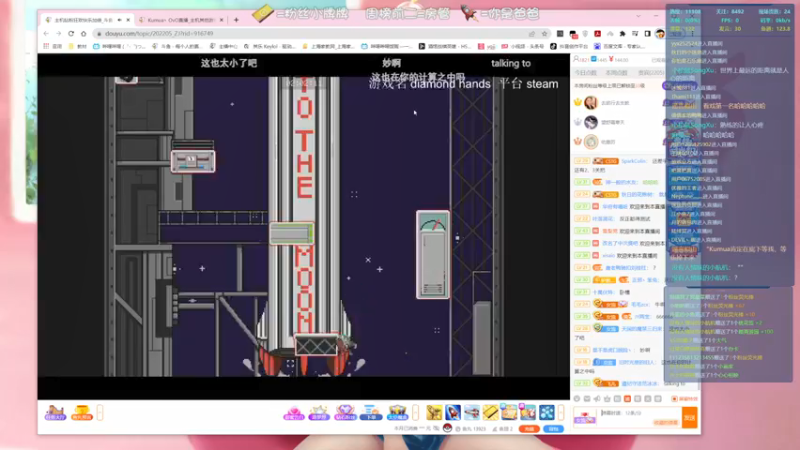Open the extensions puzzle icon
Viewport: 800px width, 450px height.
622,34
